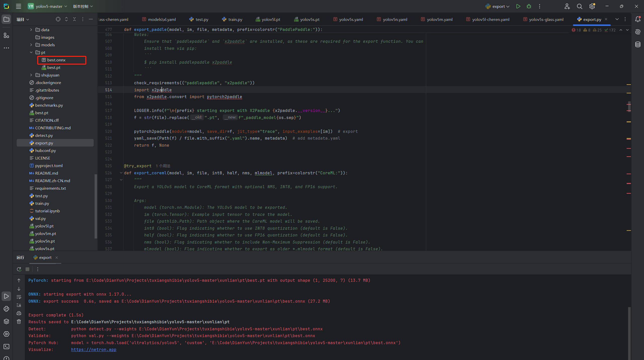Toggle the Project tool window folder button
This screenshot has height=360, width=644.
click(6, 19)
